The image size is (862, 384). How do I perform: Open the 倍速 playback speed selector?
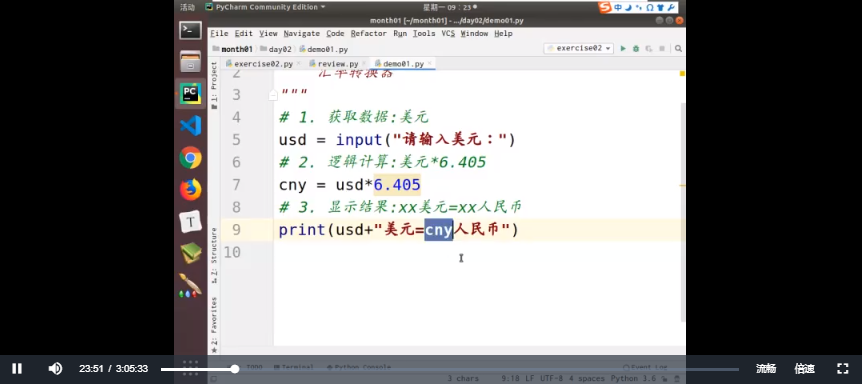click(x=804, y=369)
